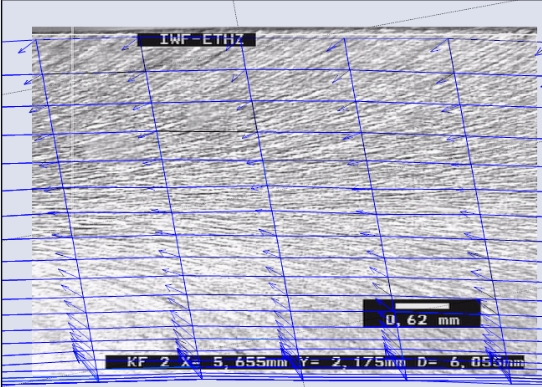Click the IWF-ETHZ label box
The width and height of the screenshot is (542, 387).
pyautogui.click(x=196, y=39)
